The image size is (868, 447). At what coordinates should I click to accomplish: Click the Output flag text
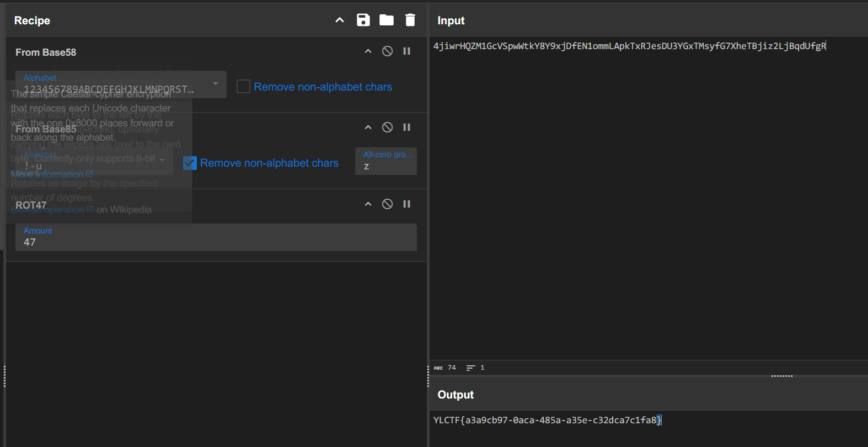click(546, 421)
